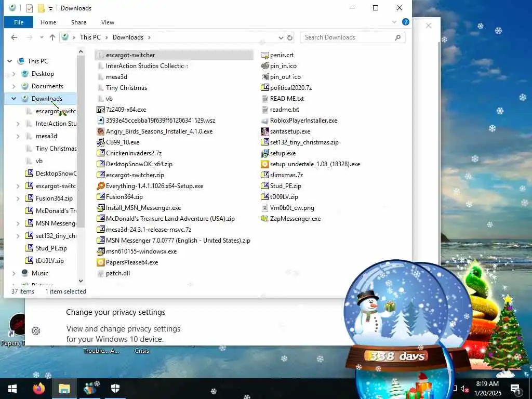Select the ChickenInvaders2.7z archive icon
Image resolution: width=532 pixels, height=399 pixels.
[x=100, y=153]
